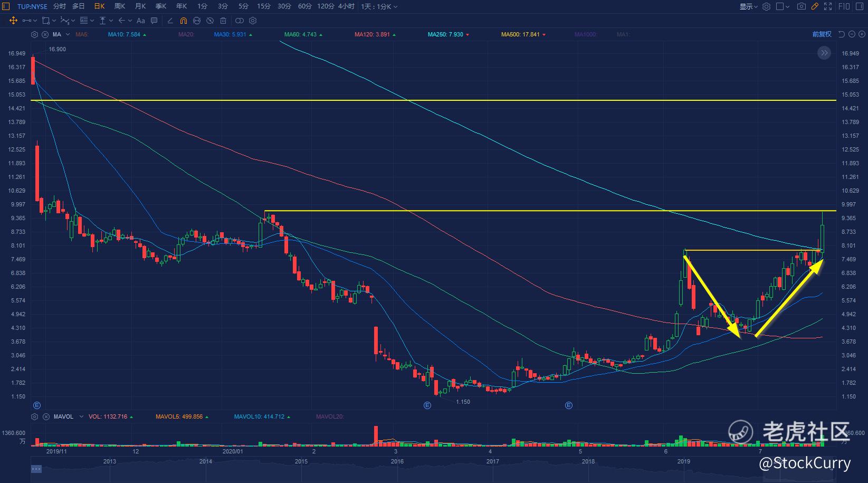868x483 pixels.
Task: Open the 1天:1分K interval dropdown
Action: [x=379, y=6]
